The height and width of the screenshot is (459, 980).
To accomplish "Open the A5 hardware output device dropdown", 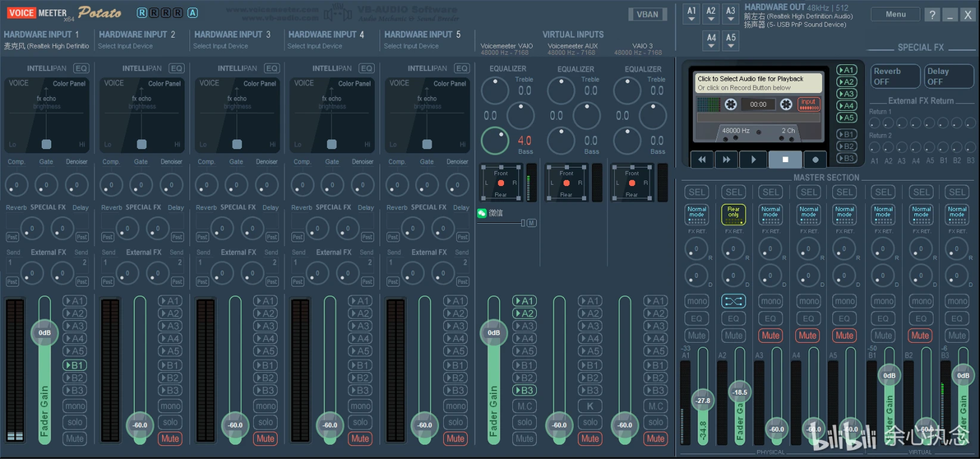I will tap(731, 41).
